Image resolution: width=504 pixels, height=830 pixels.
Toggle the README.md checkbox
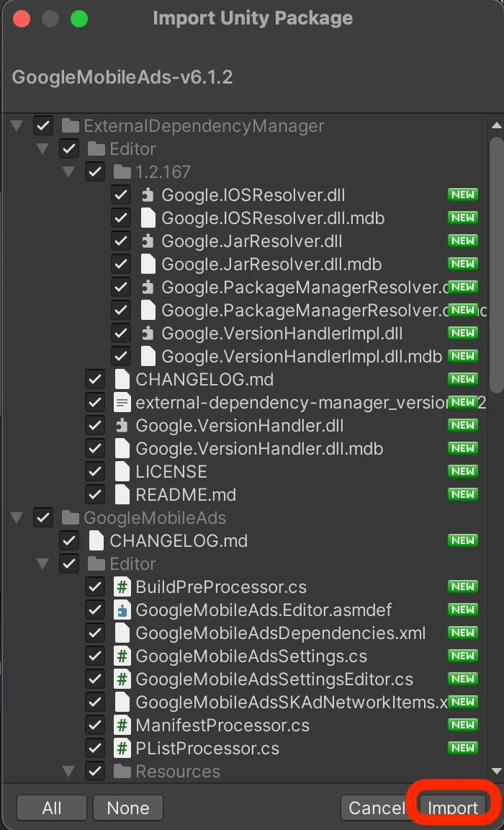click(95, 495)
